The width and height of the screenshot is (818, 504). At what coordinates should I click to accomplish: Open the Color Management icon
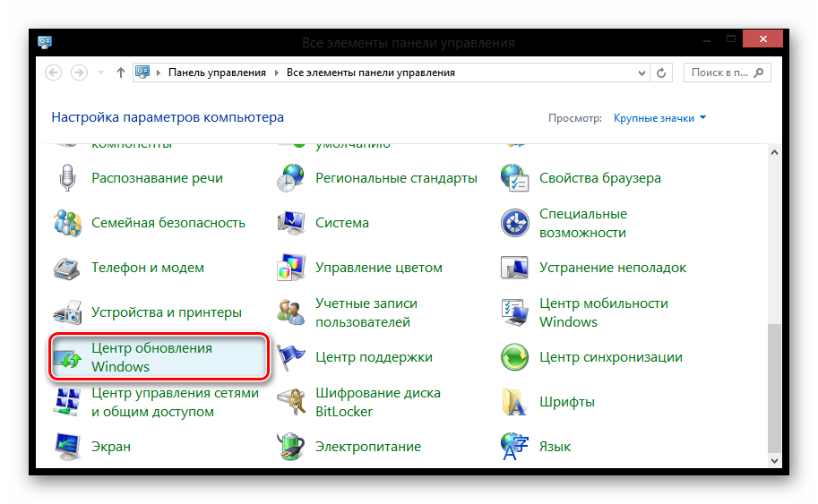point(291,268)
